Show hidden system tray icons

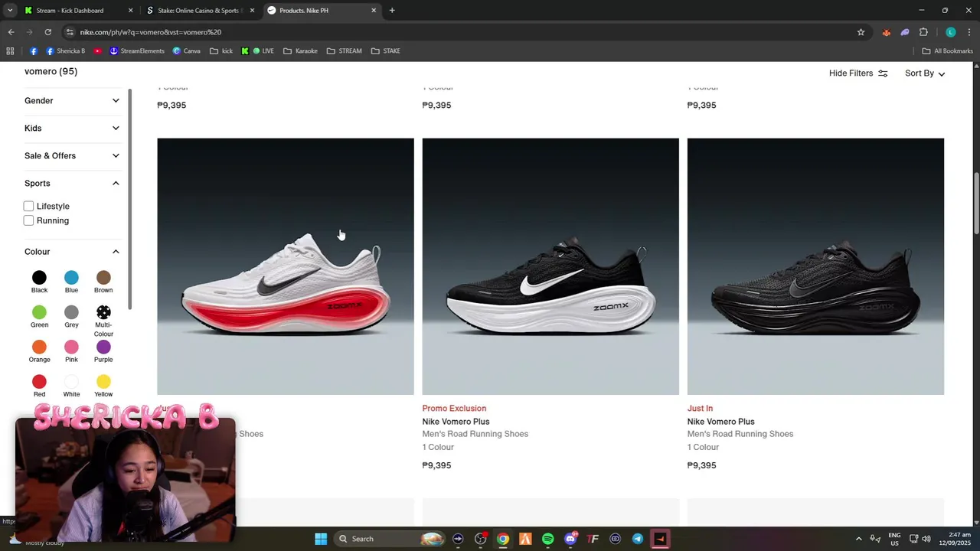[x=858, y=539]
